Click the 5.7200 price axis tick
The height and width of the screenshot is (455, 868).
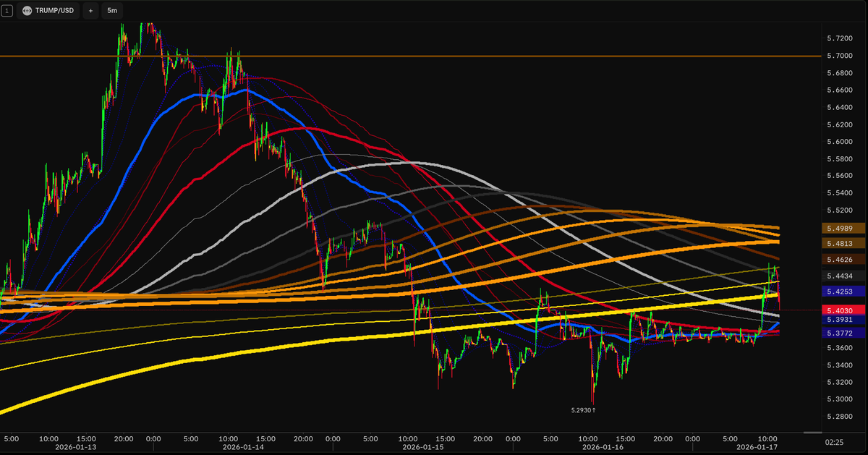839,38
